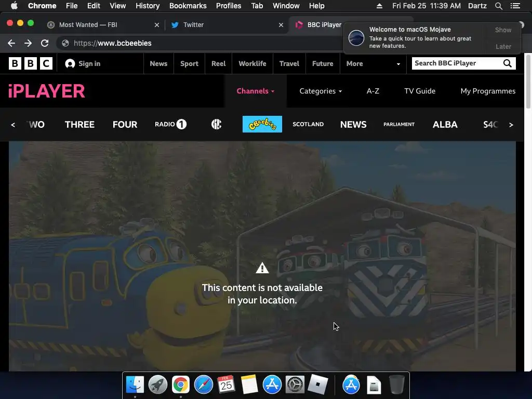Expand the Categories dropdown
This screenshot has width=532, height=399.
tap(320, 91)
